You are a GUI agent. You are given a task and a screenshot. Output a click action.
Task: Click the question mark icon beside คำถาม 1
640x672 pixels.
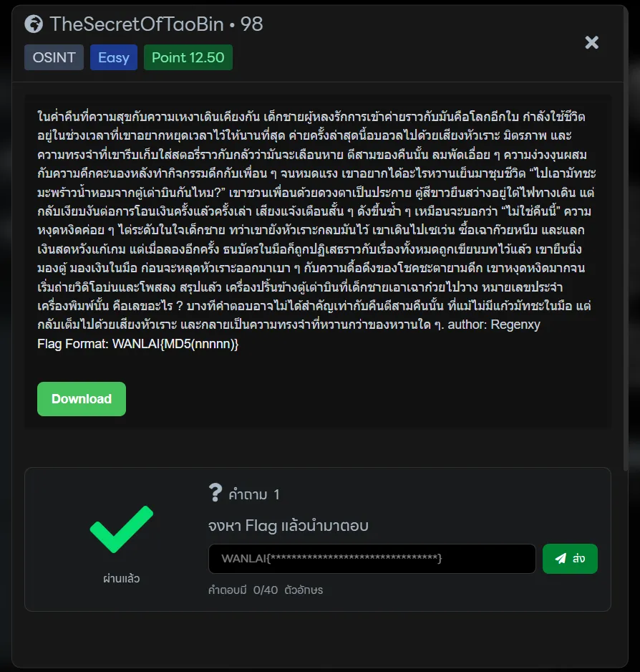tap(215, 493)
